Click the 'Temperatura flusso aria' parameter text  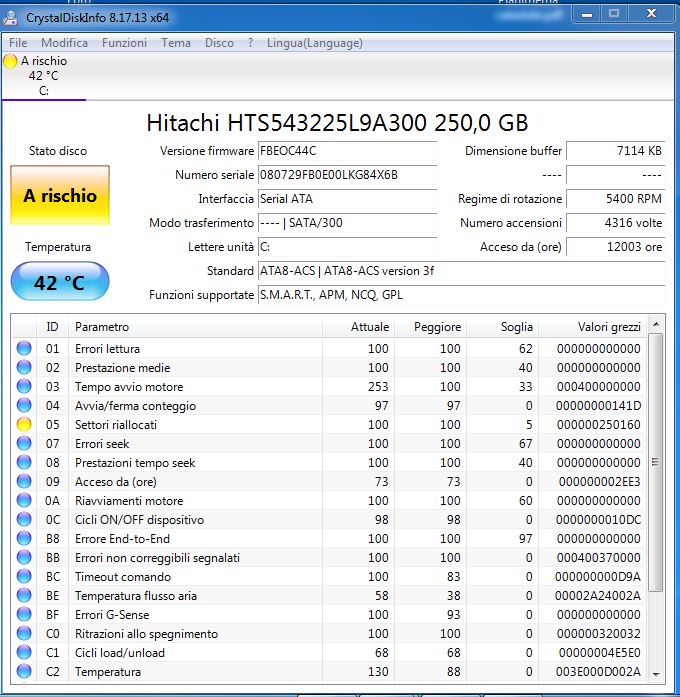[136, 596]
